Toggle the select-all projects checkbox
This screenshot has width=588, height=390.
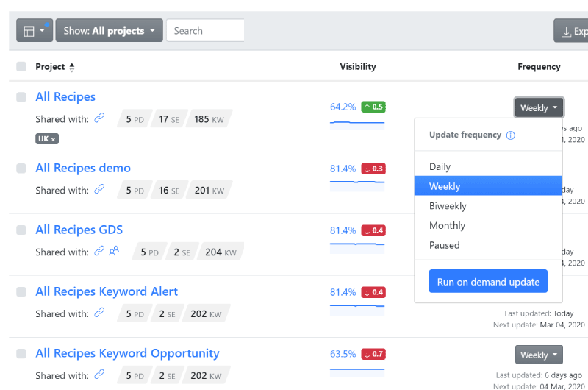click(21, 67)
